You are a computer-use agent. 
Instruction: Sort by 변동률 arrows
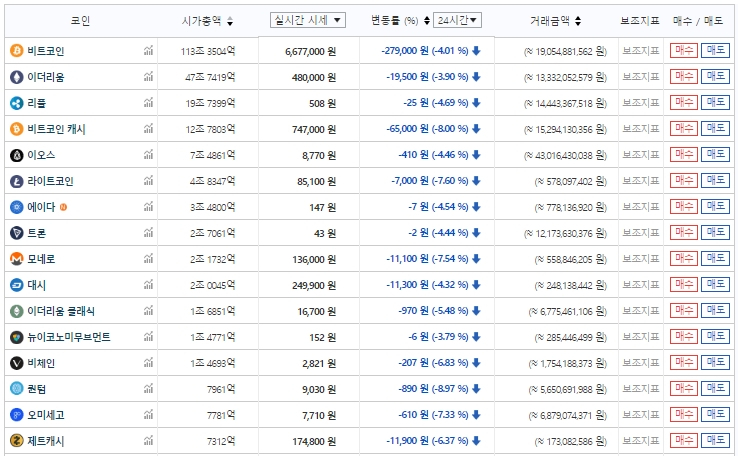(x=426, y=21)
